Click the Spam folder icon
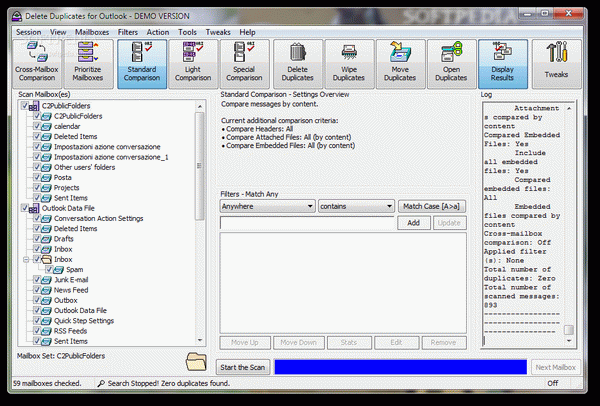600x406 pixels. tap(59, 270)
